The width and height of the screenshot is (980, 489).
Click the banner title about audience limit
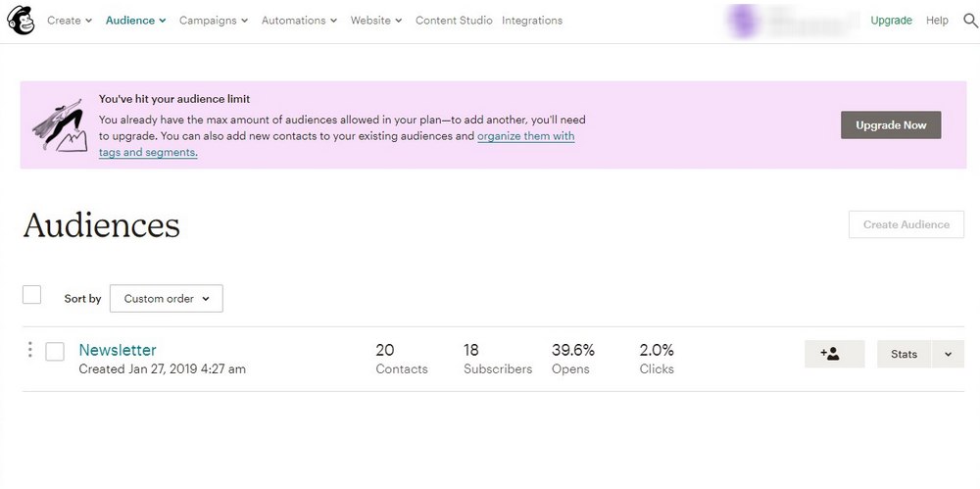(174, 99)
